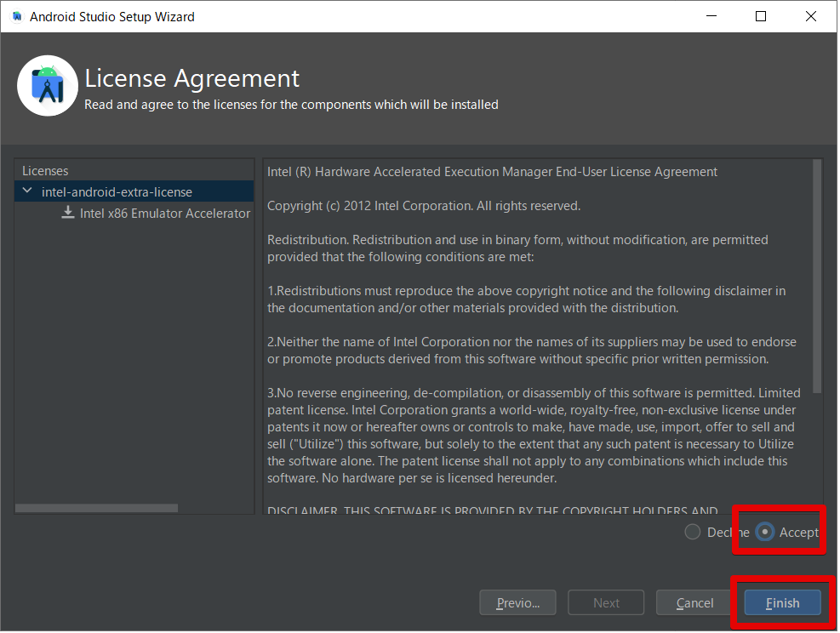Collapse the intel-android-extra-license tree node
Viewport: 840px width, 633px height.
click(27, 191)
